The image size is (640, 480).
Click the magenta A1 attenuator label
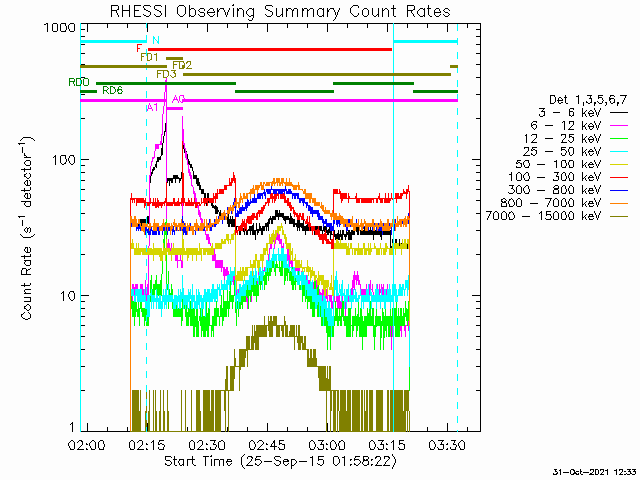(152, 108)
